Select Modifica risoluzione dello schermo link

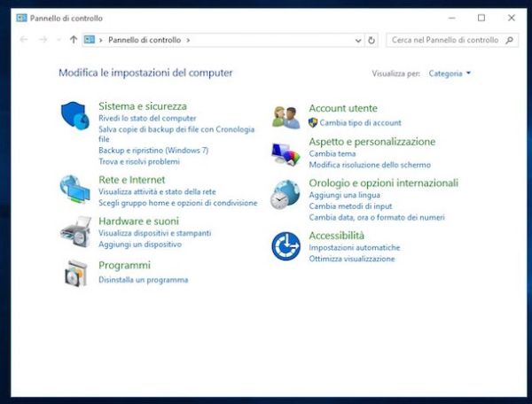[x=370, y=165]
